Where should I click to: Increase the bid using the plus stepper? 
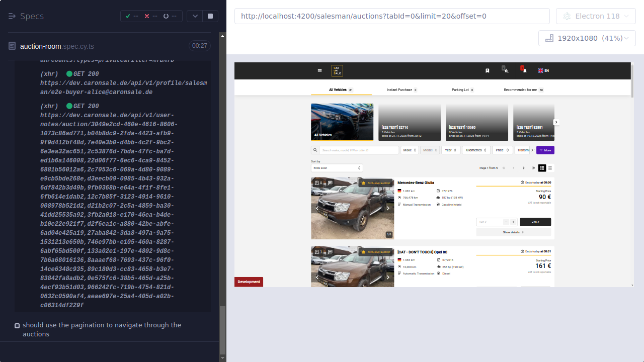click(513, 222)
